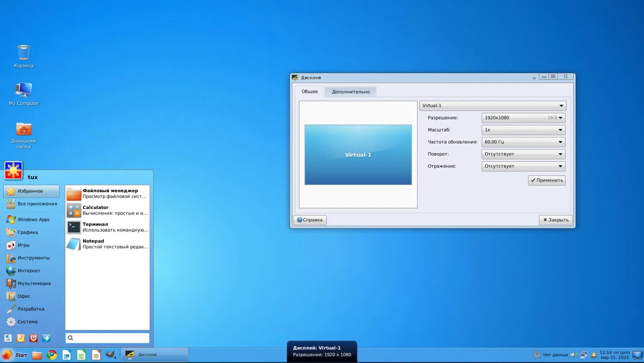This screenshot has width=644, height=363.
Task: Switch to the Общие tab
Action: point(310,91)
